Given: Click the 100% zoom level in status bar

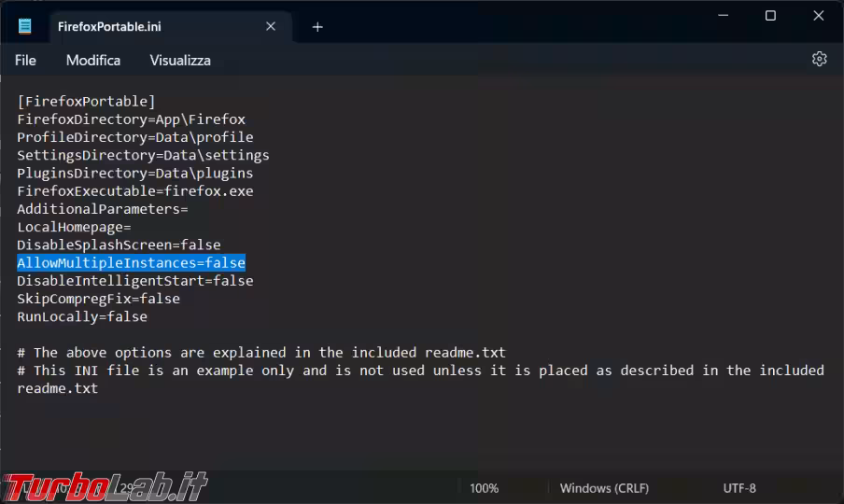Looking at the screenshot, I should (484, 488).
